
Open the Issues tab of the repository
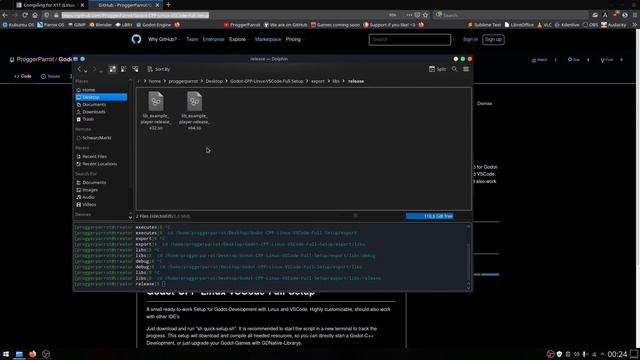(x=50, y=76)
